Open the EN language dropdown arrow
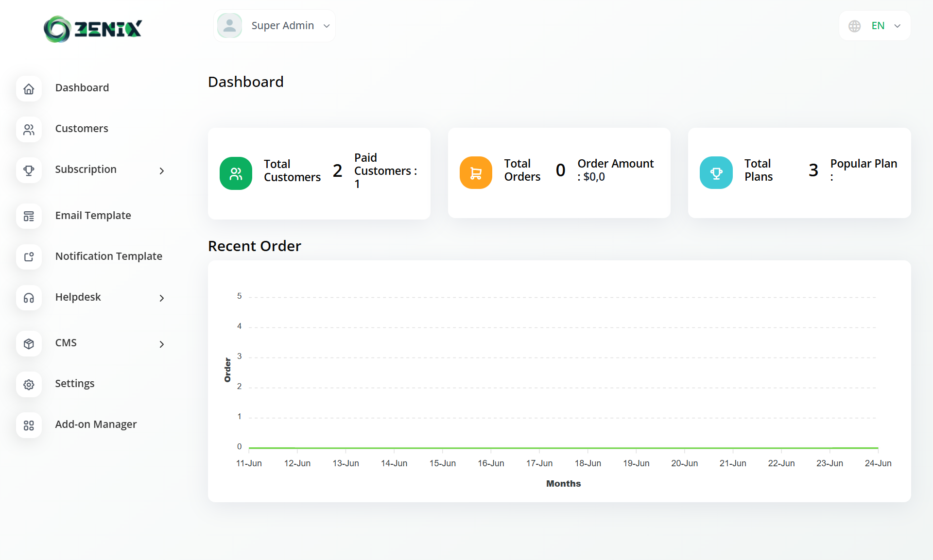 coord(897,26)
